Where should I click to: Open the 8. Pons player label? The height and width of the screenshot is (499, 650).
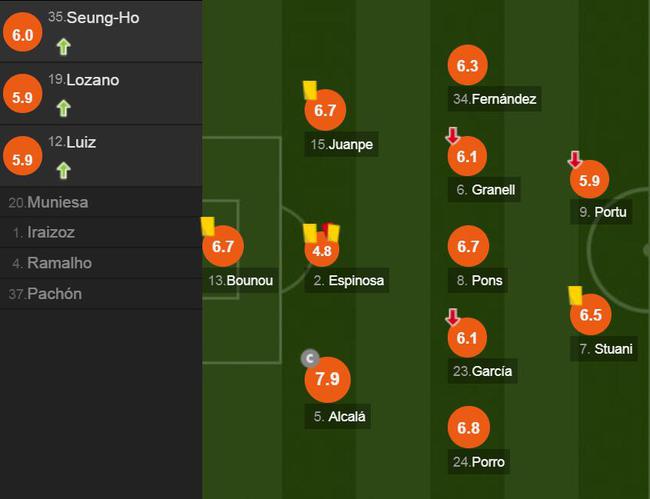478,281
